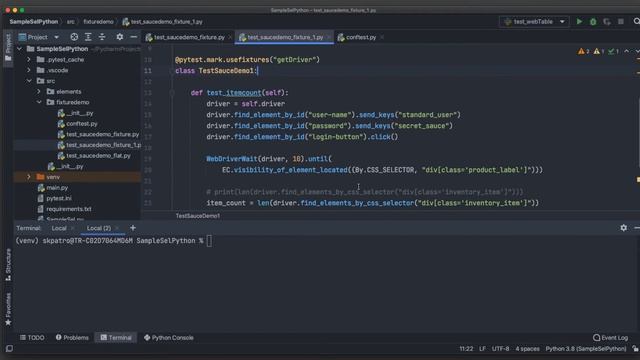
Task: Open the Project view dropdown
Action: pyautogui.click(x=57, y=37)
